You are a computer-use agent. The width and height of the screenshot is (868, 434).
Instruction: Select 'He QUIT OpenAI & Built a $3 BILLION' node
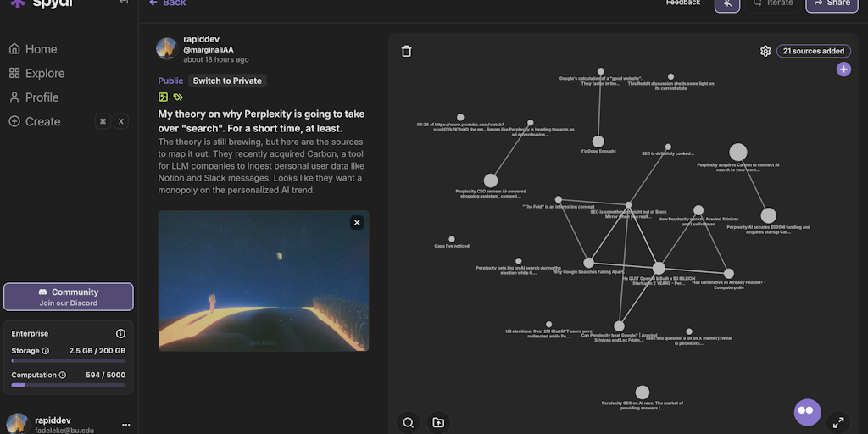point(659,269)
